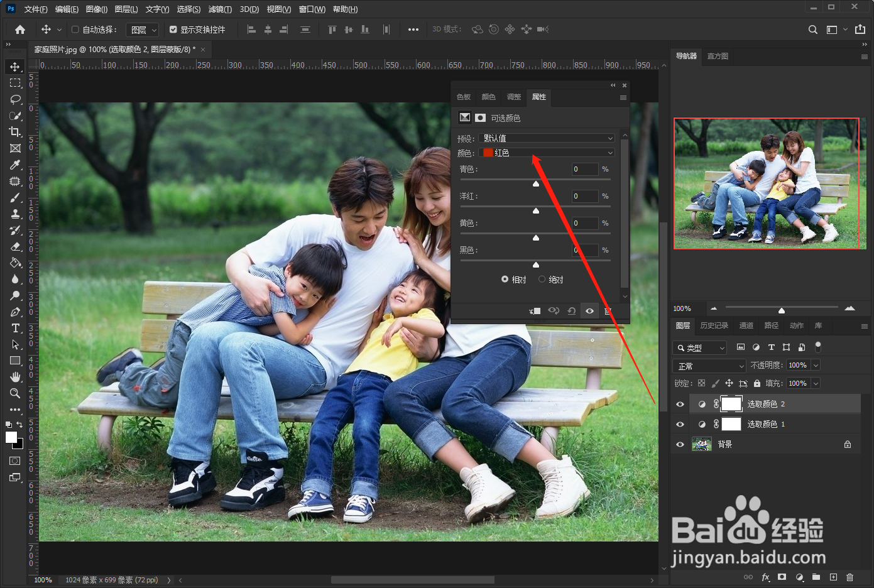The width and height of the screenshot is (874, 588).
Task: Select the Clone Stamp tool
Action: click(15, 214)
